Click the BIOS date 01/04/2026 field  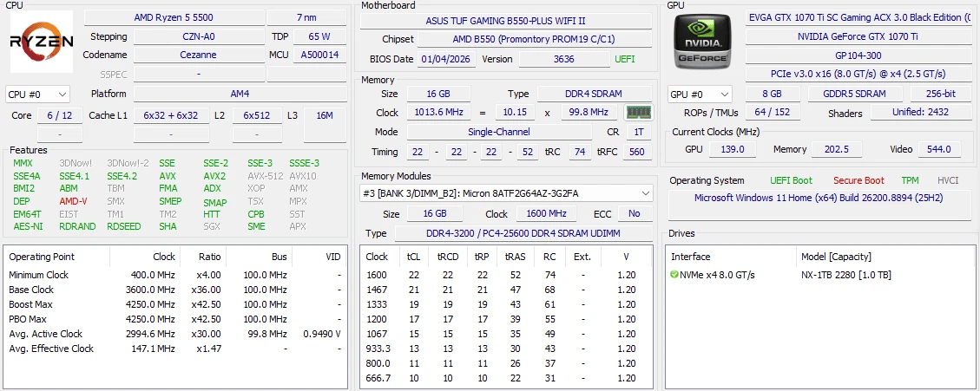click(x=446, y=59)
